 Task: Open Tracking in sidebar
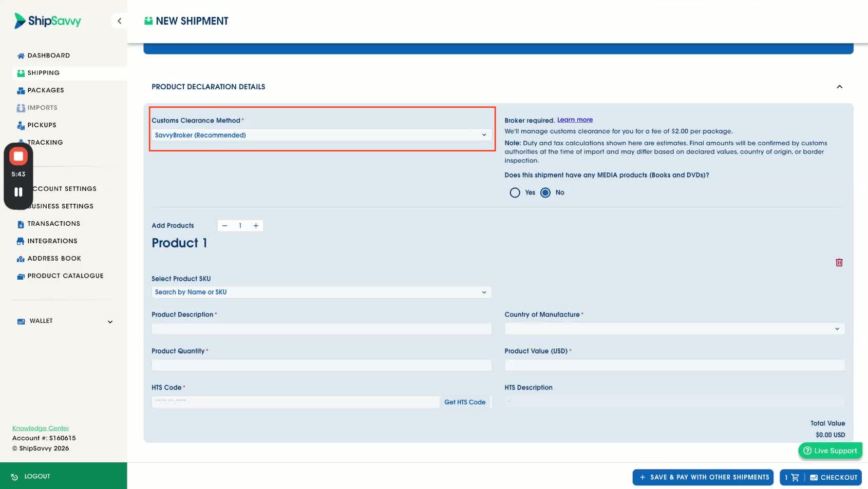point(45,143)
